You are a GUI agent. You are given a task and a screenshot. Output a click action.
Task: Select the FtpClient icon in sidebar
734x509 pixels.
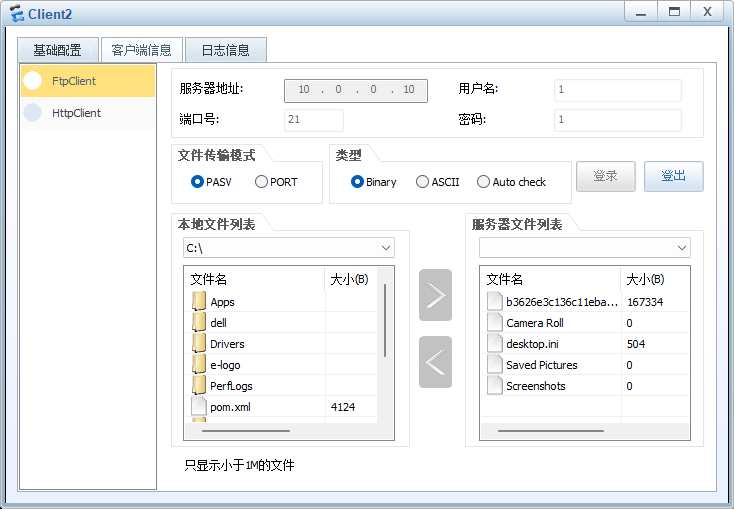click(x=33, y=81)
